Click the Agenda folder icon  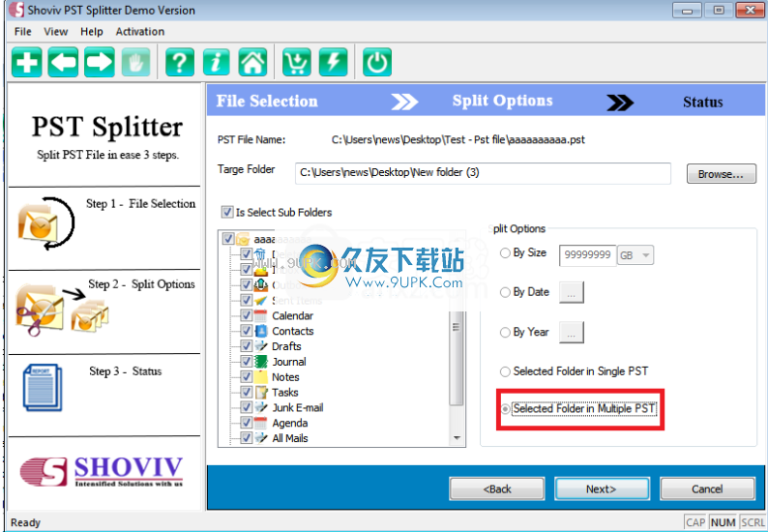261,423
